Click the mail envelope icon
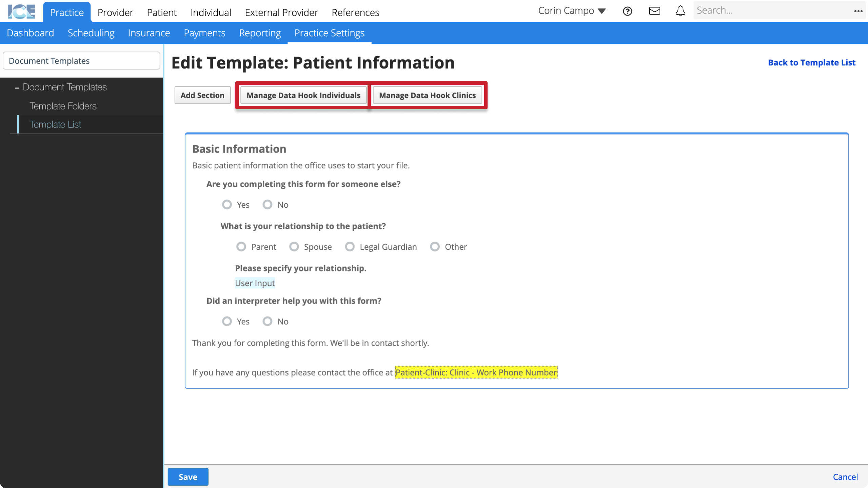868x488 pixels. pyautogui.click(x=655, y=11)
